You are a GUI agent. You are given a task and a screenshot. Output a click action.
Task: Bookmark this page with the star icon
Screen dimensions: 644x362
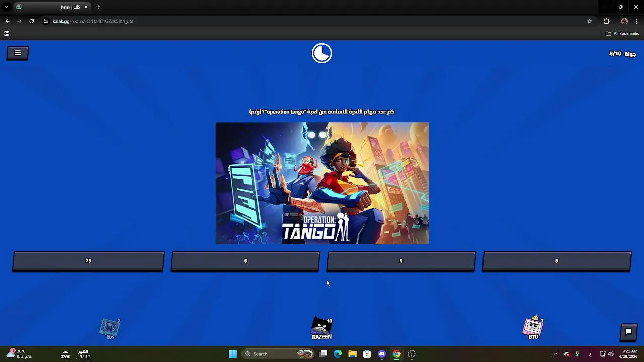[x=590, y=21]
